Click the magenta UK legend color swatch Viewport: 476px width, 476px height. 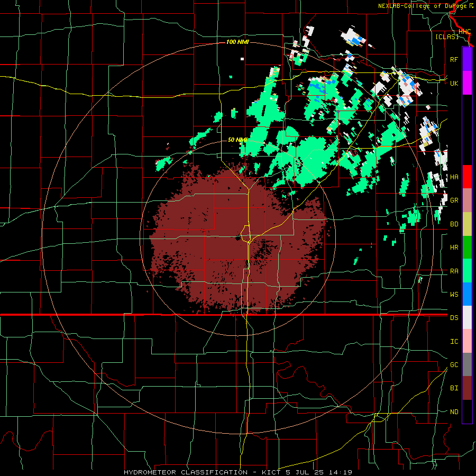(x=467, y=83)
